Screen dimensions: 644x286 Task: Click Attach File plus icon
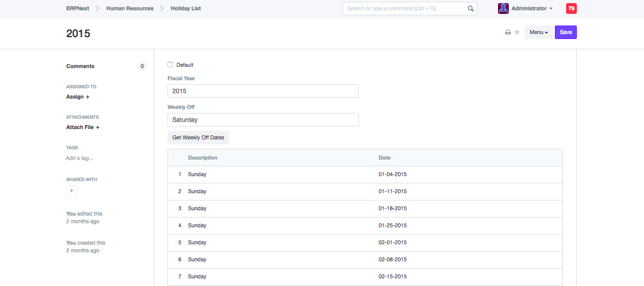point(98,127)
